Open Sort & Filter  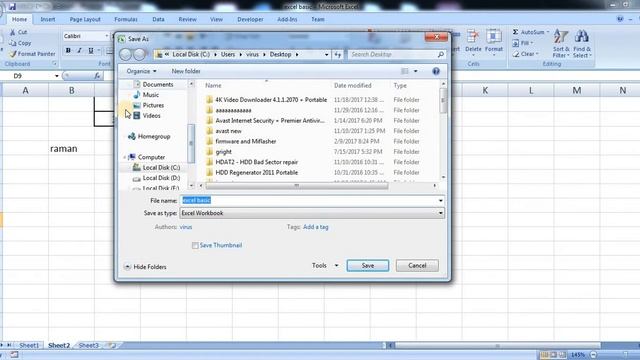click(561, 44)
